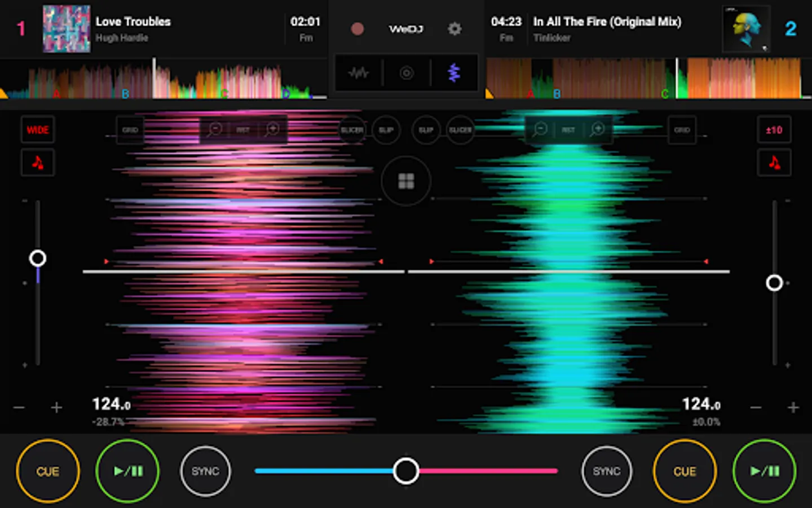Select deck number 1 label

tap(21, 29)
